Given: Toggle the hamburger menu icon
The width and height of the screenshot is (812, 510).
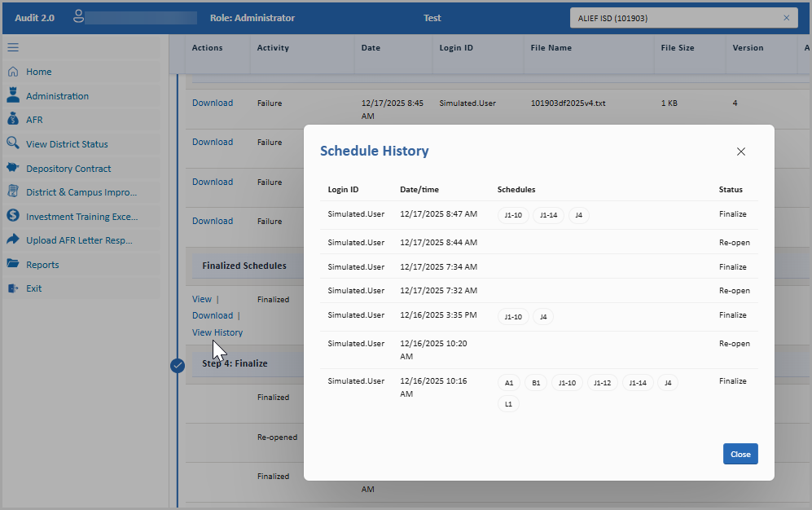Looking at the screenshot, I should 13,47.
